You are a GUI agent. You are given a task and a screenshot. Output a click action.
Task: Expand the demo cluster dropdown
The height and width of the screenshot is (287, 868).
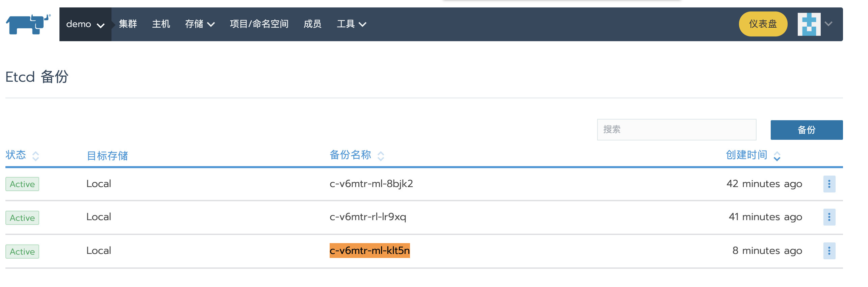[x=85, y=24]
